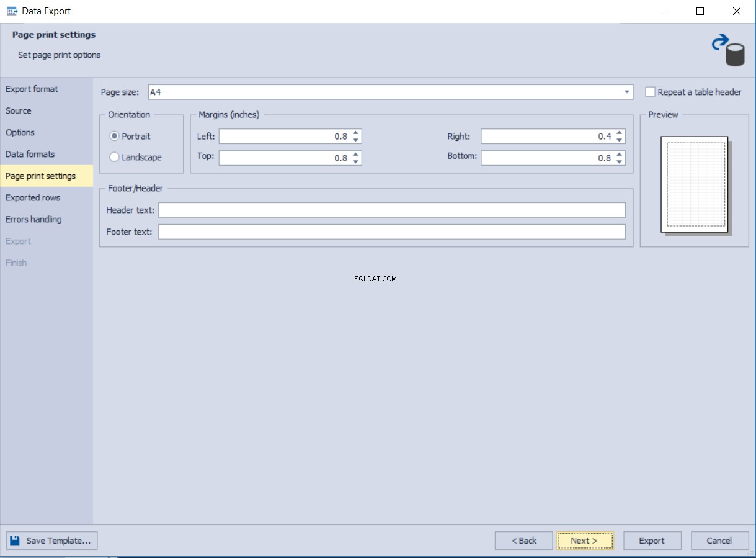The image size is (756, 558).
Task: Select Portrait orientation
Action: [x=114, y=136]
